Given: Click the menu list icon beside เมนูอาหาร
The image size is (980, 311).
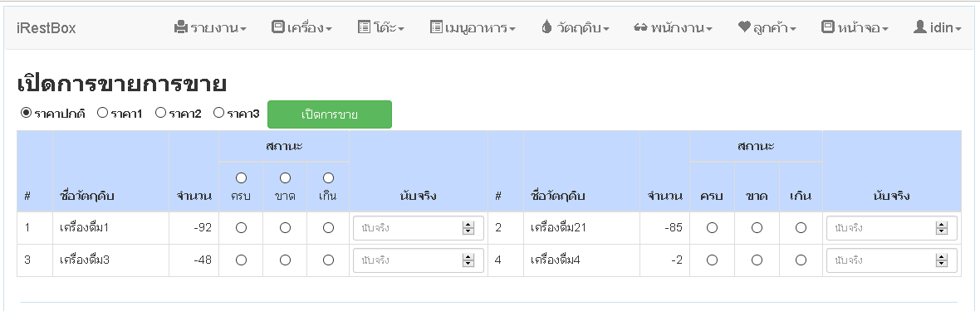Looking at the screenshot, I should (436, 27).
